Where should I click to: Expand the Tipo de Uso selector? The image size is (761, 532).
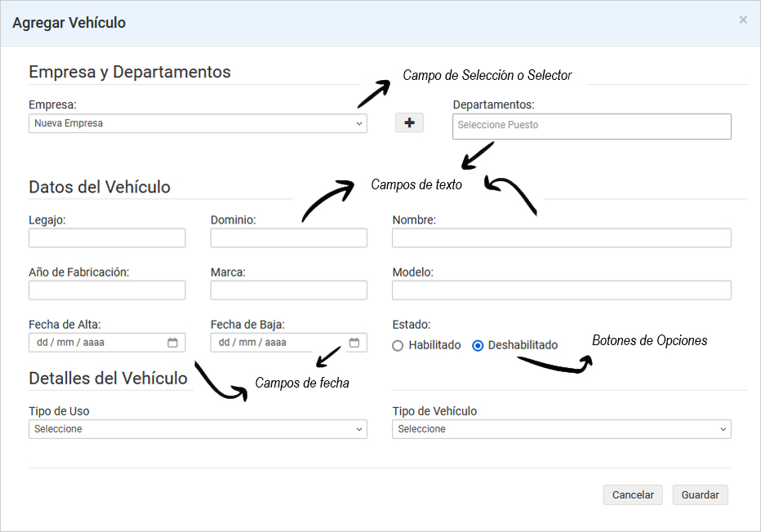198,429
